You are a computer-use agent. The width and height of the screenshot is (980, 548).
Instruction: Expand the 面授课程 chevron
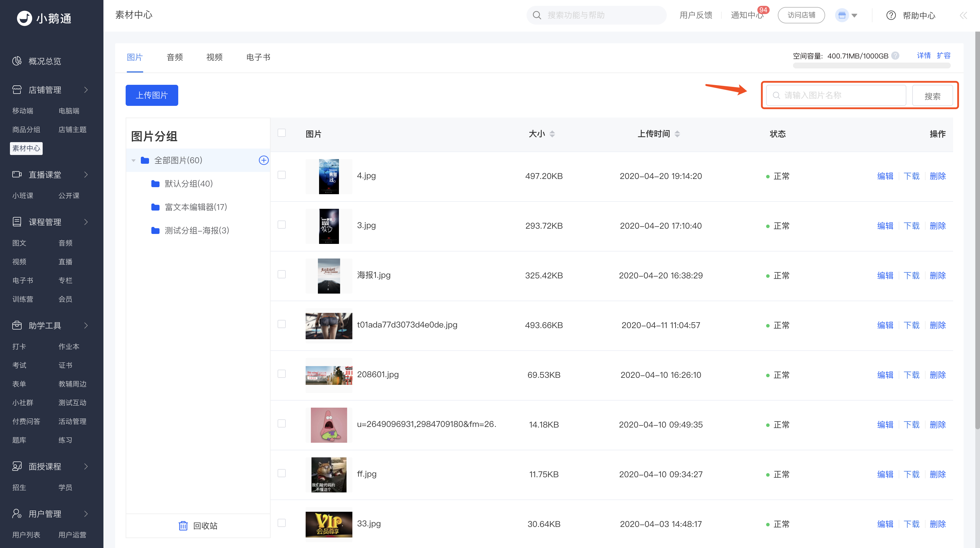pyautogui.click(x=86, y=466)
